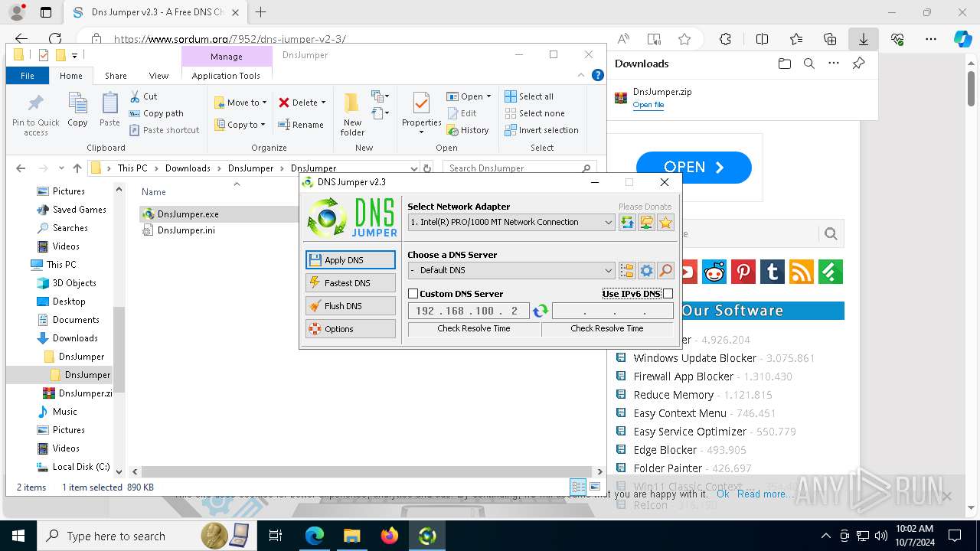Screen dimensions: 980x551
Task: Select Documents in the navigation pane
Action: tap(76, 320)
